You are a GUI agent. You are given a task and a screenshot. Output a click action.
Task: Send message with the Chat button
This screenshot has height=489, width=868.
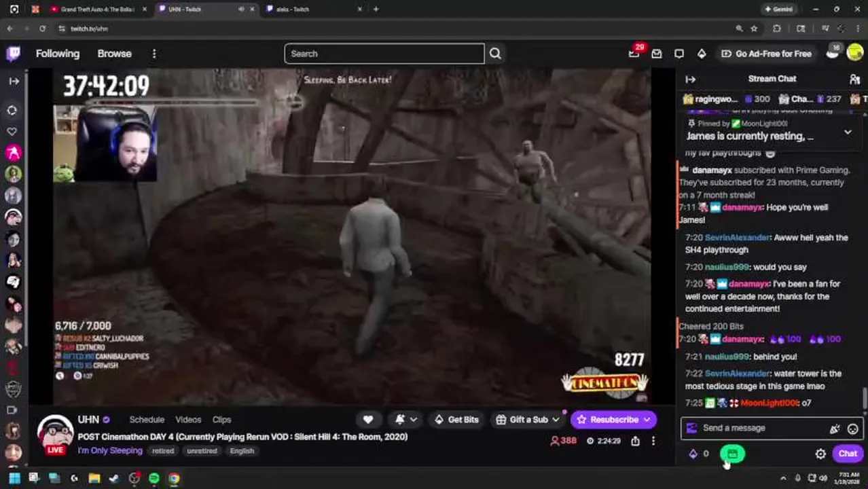point(848,454)
